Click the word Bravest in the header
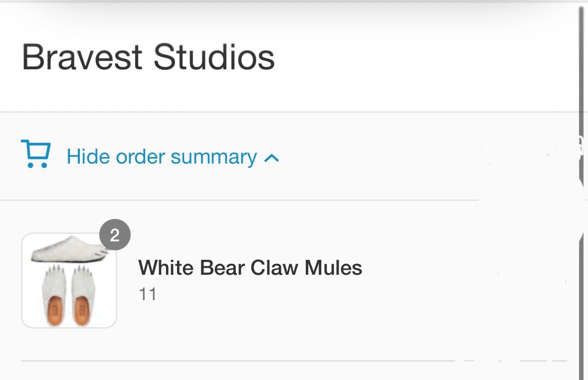The height and width of the screenshot is (380, 588). 82,57
